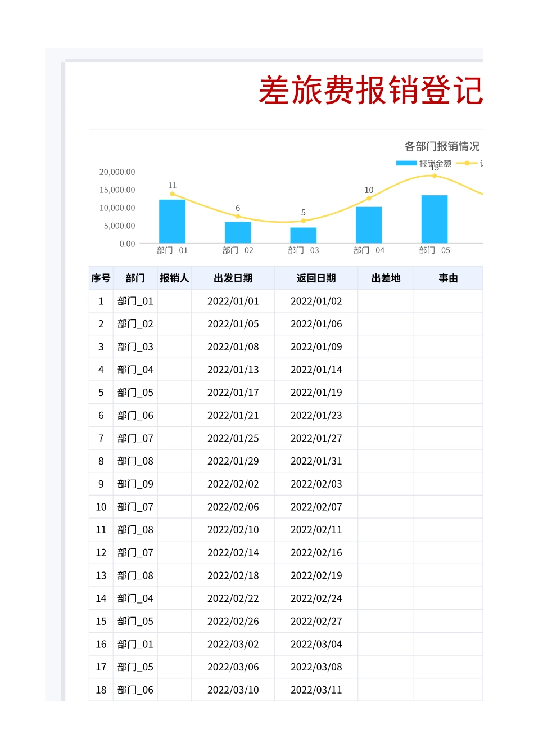Click the yellow line legend marker

pos(467,163)
